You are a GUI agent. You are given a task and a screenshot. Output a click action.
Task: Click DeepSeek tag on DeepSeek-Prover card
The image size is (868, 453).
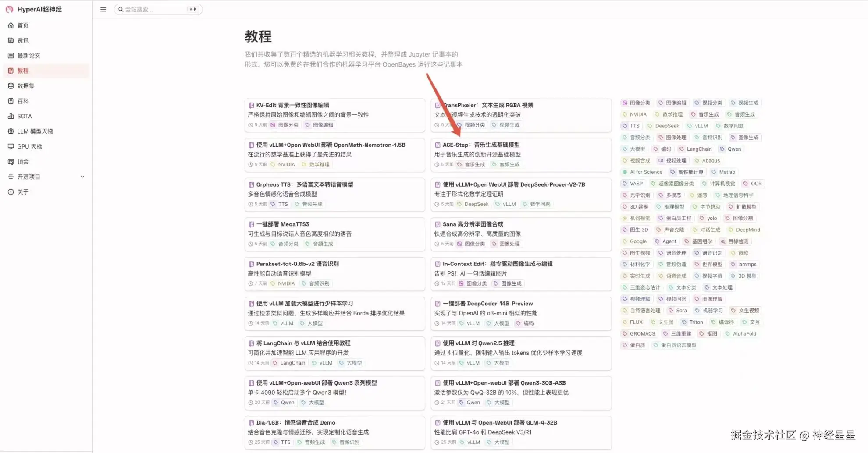tap(473, 204)
